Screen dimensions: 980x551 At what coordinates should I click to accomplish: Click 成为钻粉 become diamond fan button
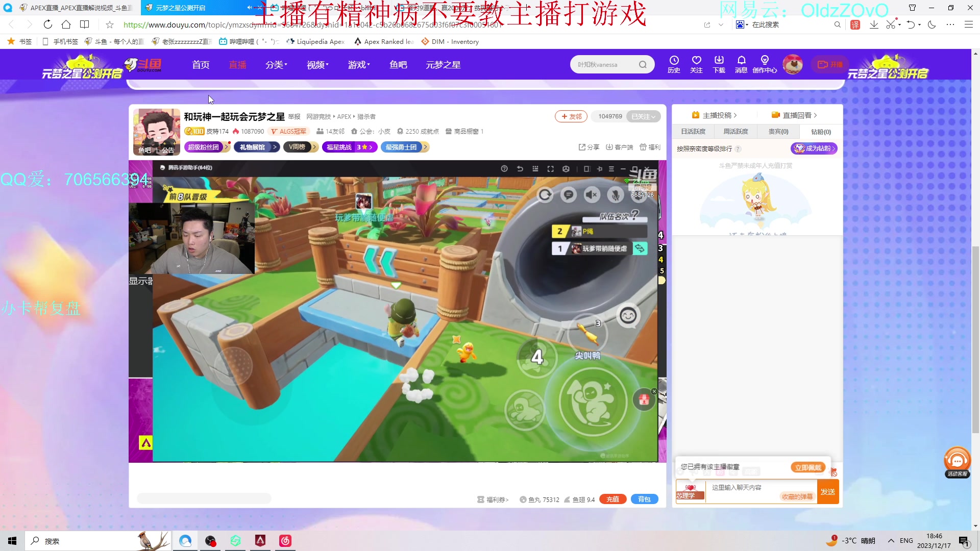tap(814, 148)
